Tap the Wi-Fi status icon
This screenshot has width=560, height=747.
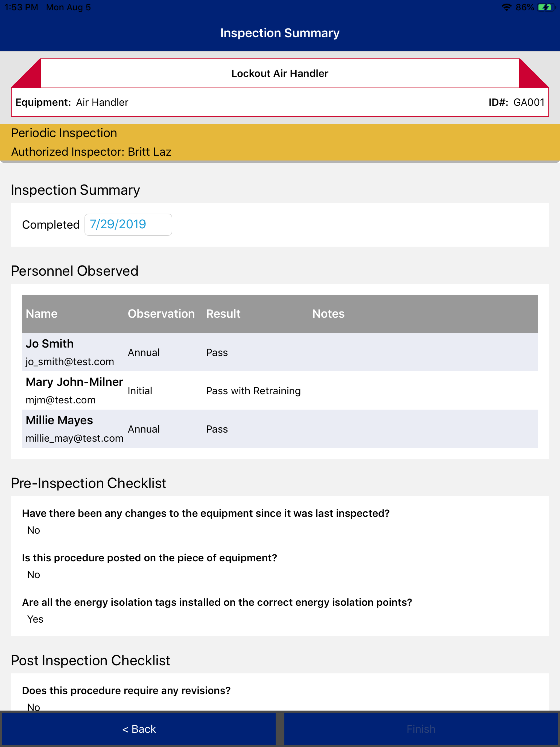[506, 7]
